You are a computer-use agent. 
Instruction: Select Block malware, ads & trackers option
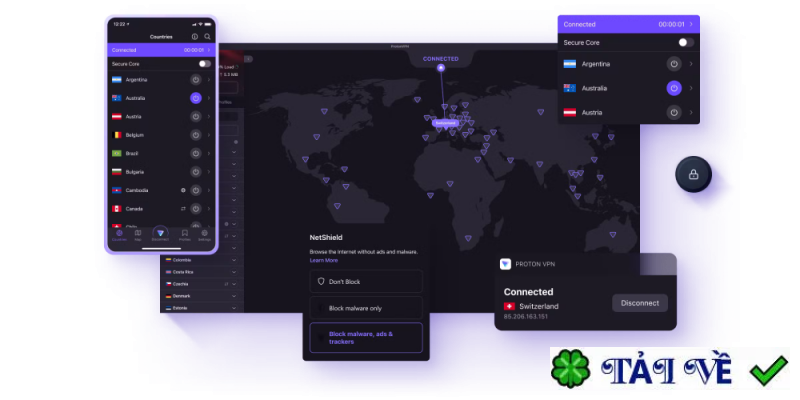coord(366,338)
